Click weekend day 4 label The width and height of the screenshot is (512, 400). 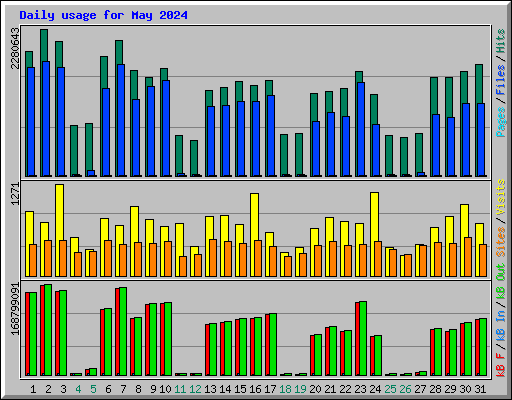click(x=78, y=389)
